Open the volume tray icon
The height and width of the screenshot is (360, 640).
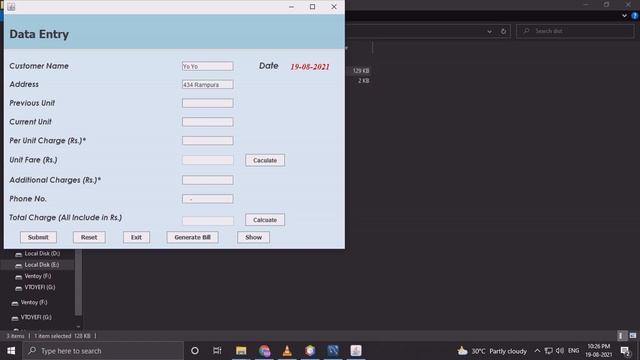click(x=560, y=351)
